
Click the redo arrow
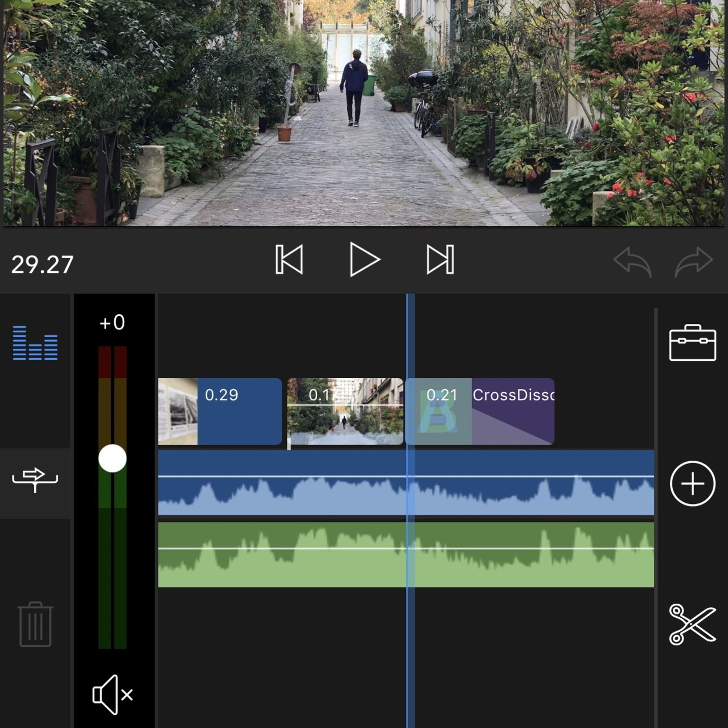coord(694,261)
